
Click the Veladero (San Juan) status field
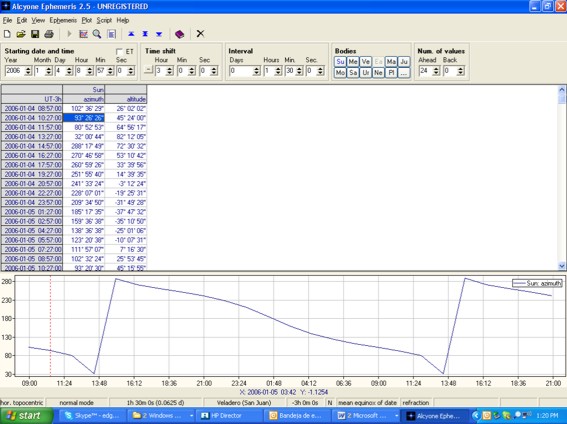coord(244,403)
